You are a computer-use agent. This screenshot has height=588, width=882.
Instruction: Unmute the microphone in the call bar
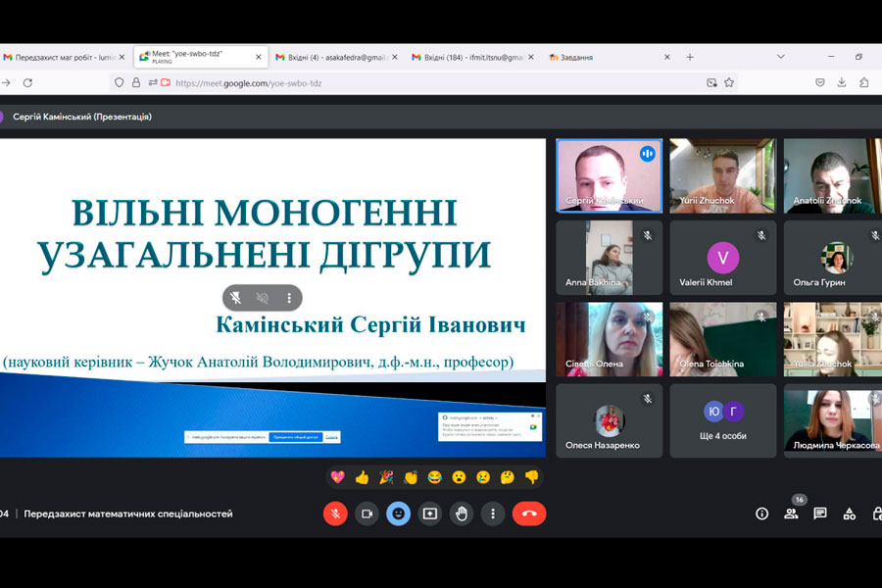point(335,514)
